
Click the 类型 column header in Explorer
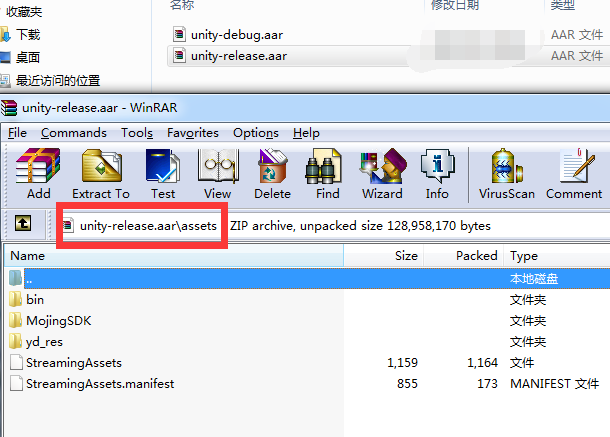[563, 5]
